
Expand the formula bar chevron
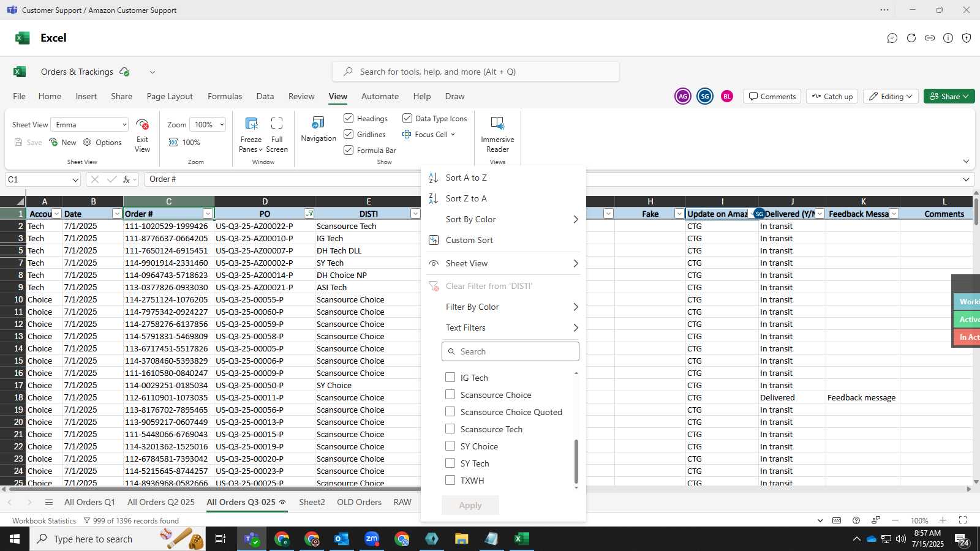[966, 179]
